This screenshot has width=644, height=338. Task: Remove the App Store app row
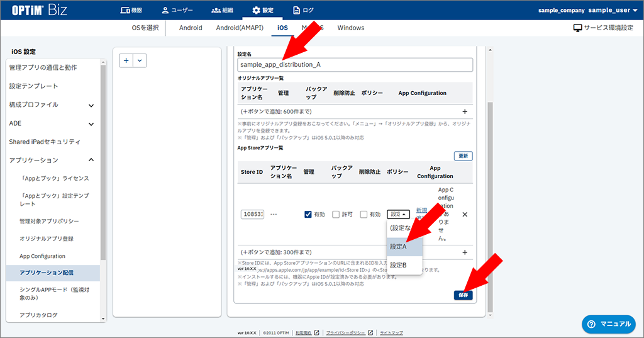point(465,214)
